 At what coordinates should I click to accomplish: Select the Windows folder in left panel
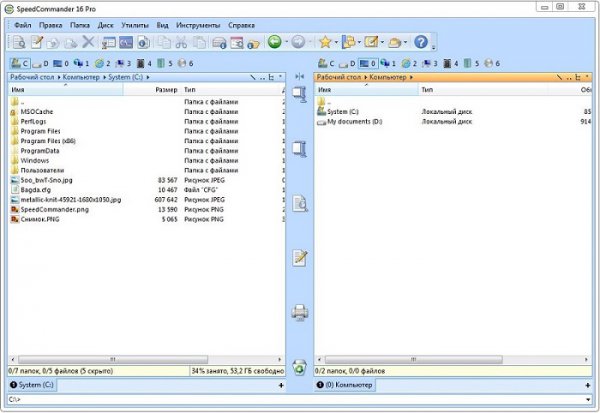click(x=34, y=160)
